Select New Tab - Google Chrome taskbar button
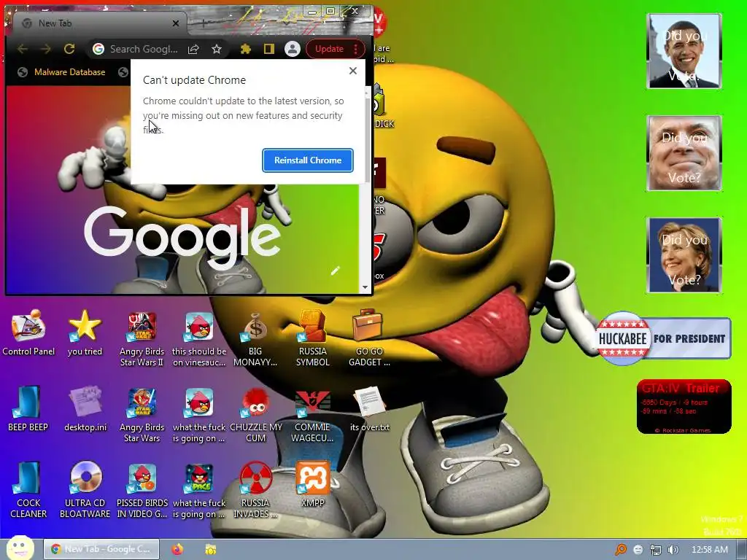 point(101,549)
